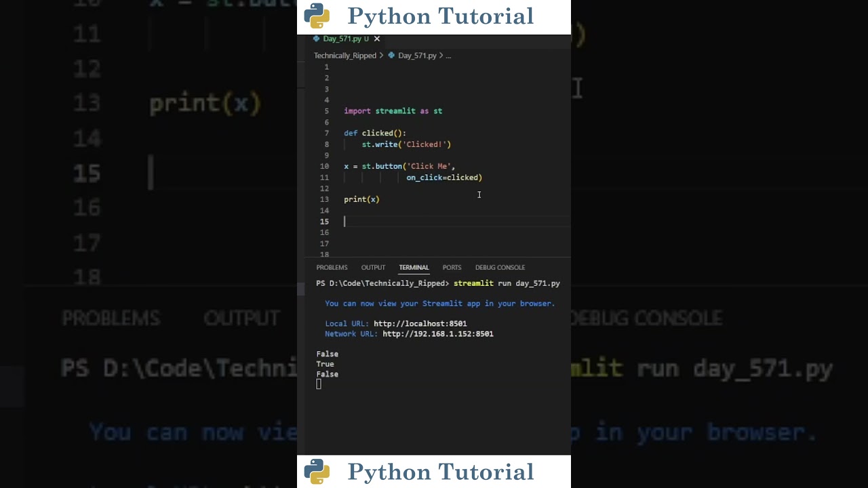The height and width of the screenshot is (488, 868).
Task: Click the terminal cursor prompt box
Action: 319,384
